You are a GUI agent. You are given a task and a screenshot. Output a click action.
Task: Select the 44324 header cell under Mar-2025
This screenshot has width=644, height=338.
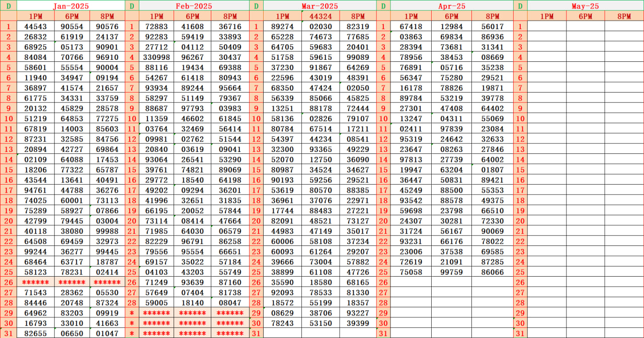(320, 16)
